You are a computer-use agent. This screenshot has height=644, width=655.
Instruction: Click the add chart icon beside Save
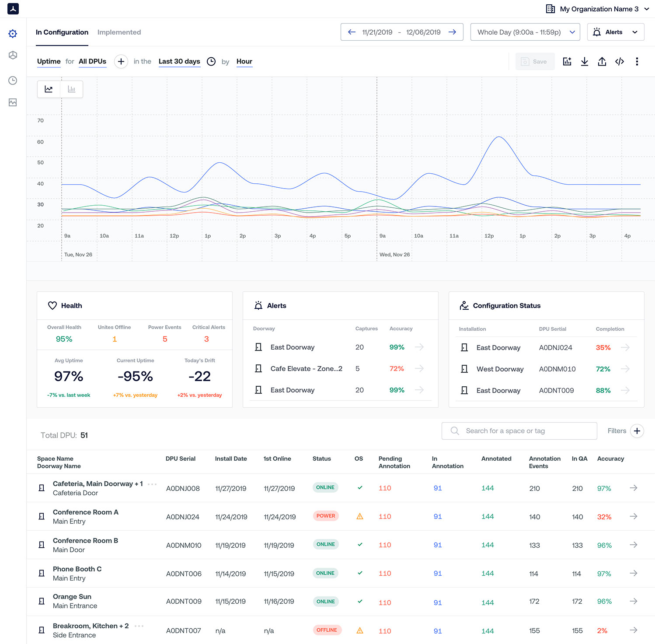tap(567, 62)
